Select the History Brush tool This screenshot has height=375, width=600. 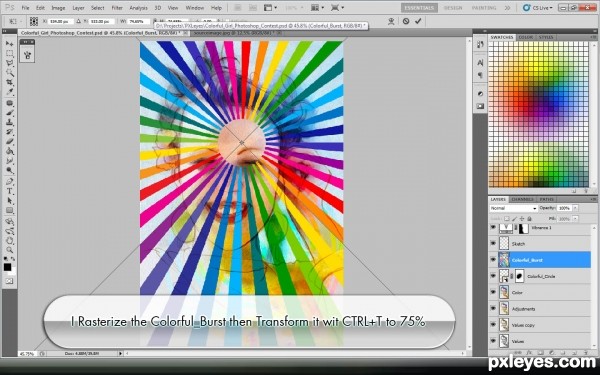(9, 132)
